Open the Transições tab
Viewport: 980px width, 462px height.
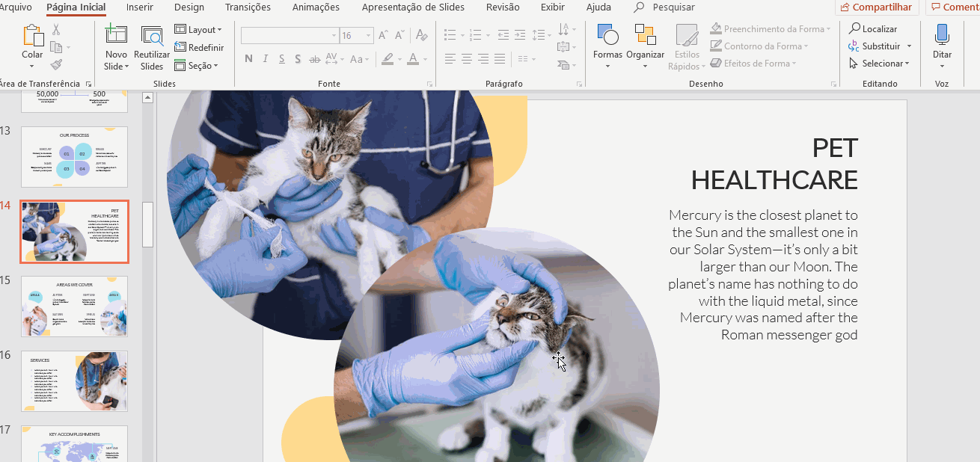click(x=248, y=7)
